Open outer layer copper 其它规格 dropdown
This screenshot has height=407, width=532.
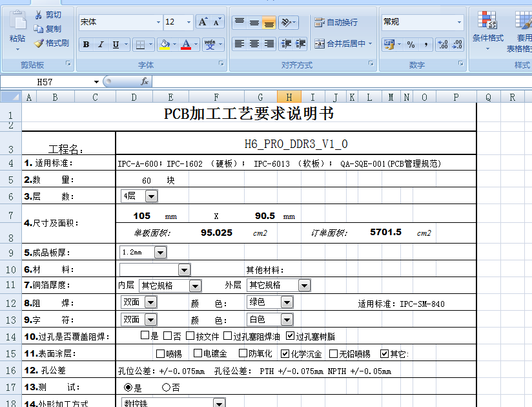click(304, 286)
